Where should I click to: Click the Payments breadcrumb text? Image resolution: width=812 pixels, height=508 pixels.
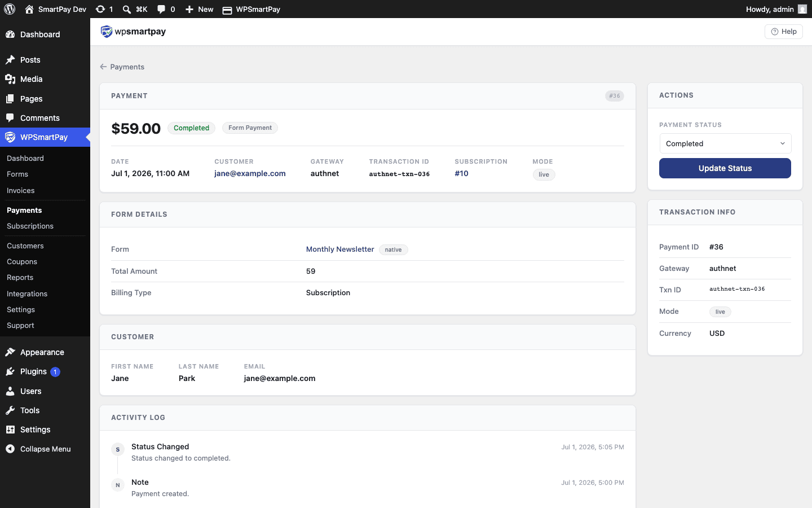coord(127,67)
